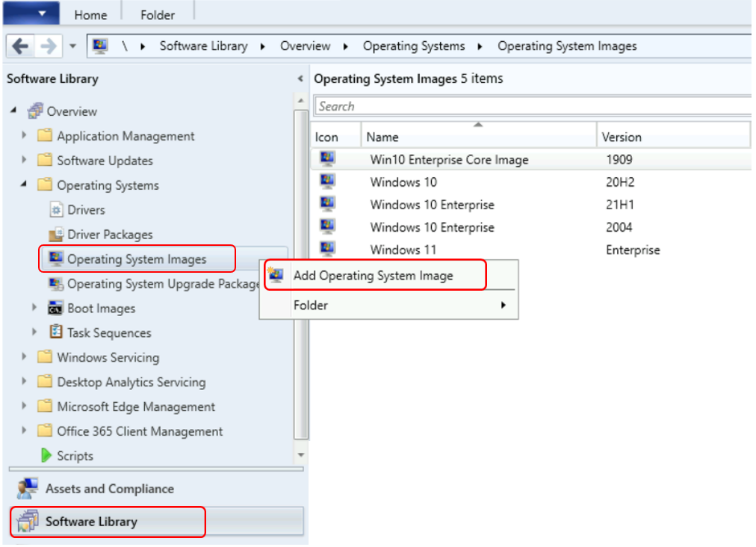Click the 20H2 version cell
This screenshot has height=547, width=756.
[x=620, y=182]
